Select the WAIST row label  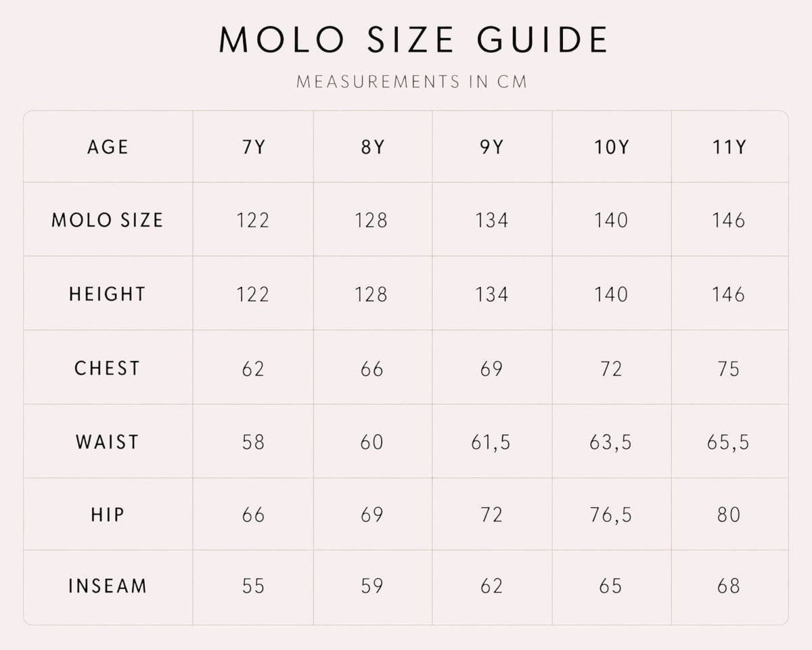coord(108,442)
